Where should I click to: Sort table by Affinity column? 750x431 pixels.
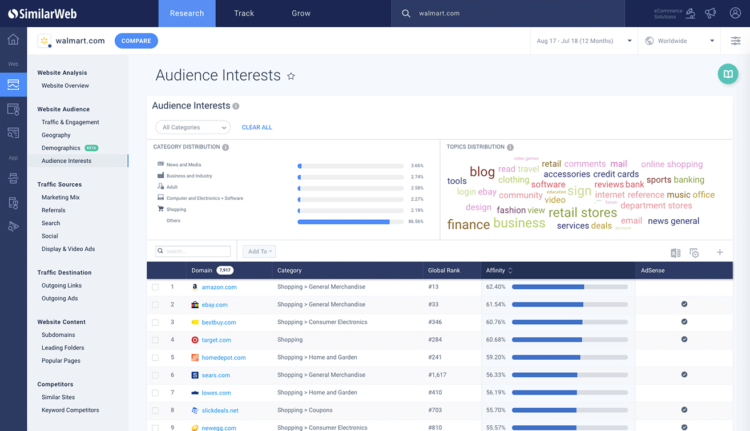coord(499,271)
